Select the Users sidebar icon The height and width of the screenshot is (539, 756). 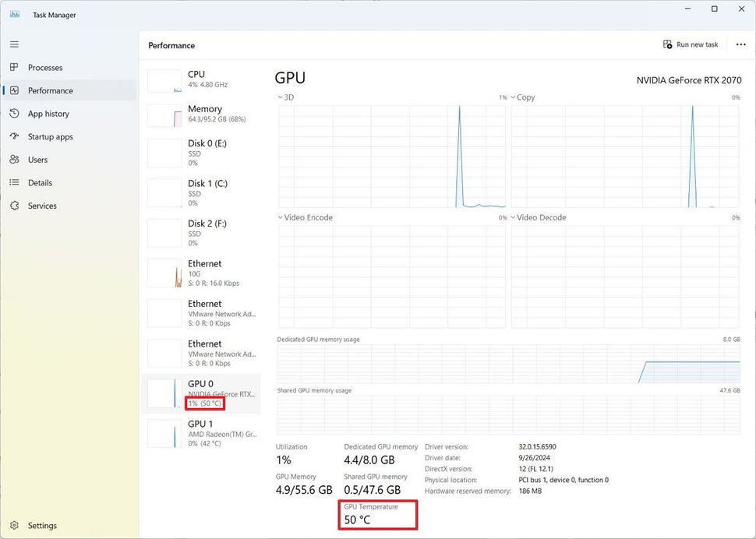(x=14, y=160)
